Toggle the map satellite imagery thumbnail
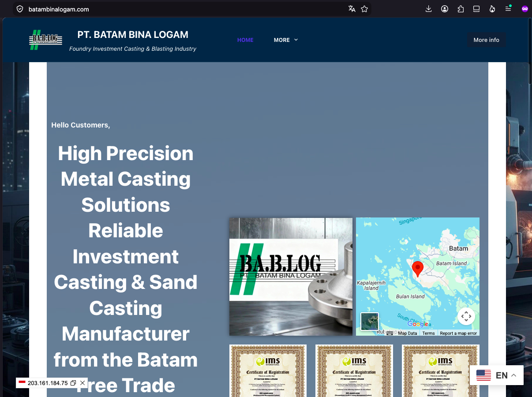 pos(370,322)
